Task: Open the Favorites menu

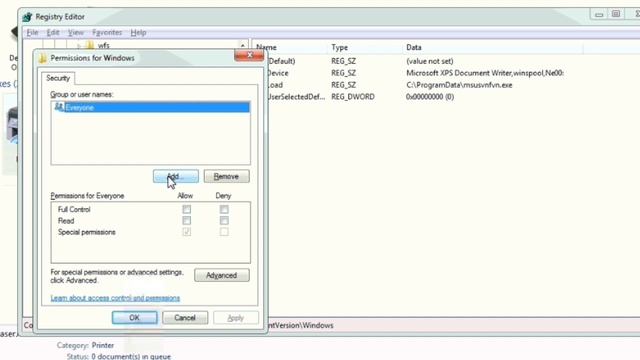Action: [107, 32]
